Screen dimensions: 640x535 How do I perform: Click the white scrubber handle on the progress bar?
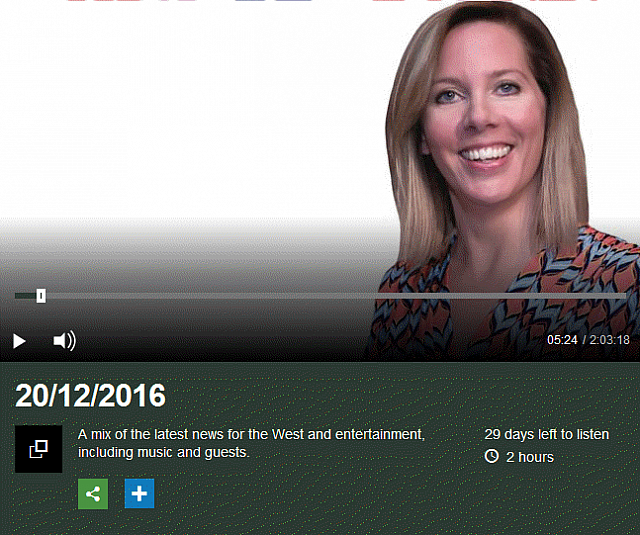click(x=41, y=295)
